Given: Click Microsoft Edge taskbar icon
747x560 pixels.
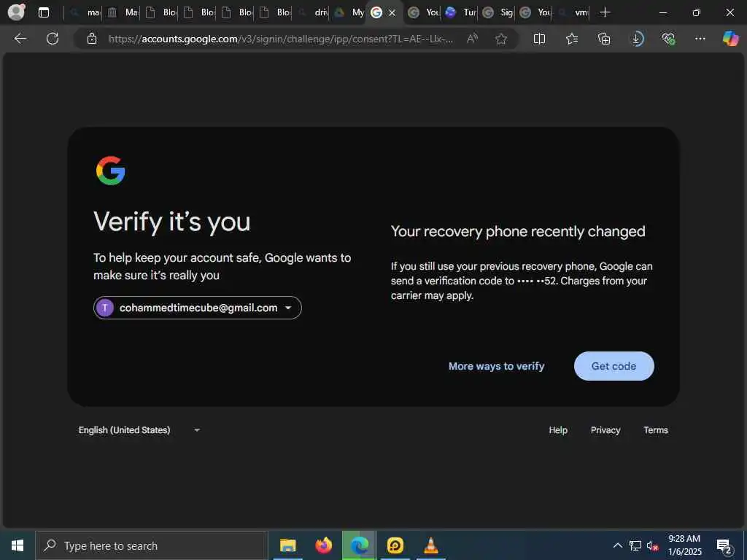Looking at the screenshot, I should coord(359,545).
